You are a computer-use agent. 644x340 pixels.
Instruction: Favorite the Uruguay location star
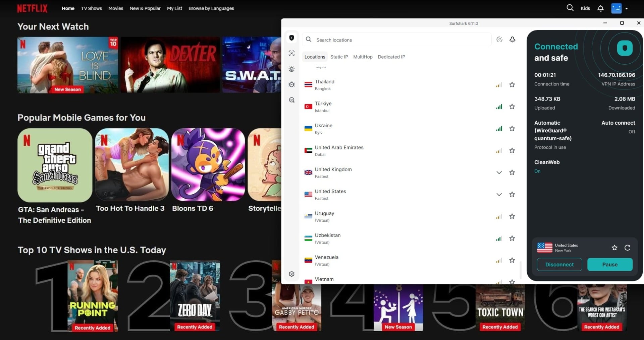512,216
